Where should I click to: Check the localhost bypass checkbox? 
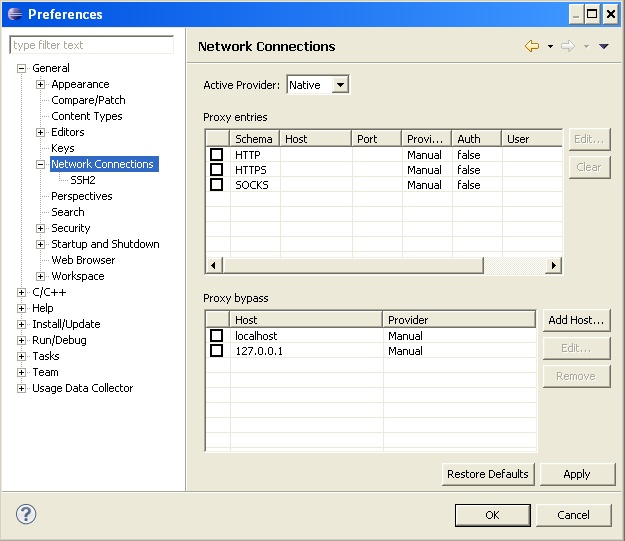tap(216, 336)
